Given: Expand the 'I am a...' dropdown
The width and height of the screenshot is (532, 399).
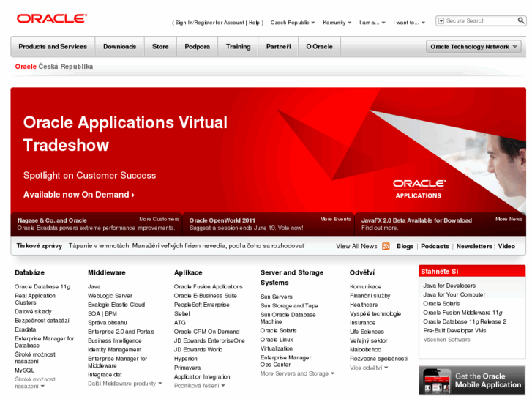Looking at the screenshot, I should pyautogui.click(x=372, y=23).
